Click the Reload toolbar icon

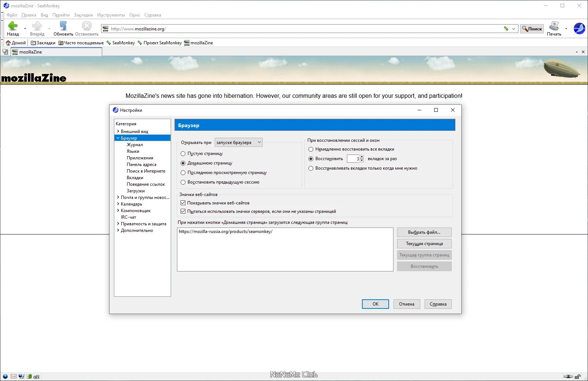tap(63, 26)
